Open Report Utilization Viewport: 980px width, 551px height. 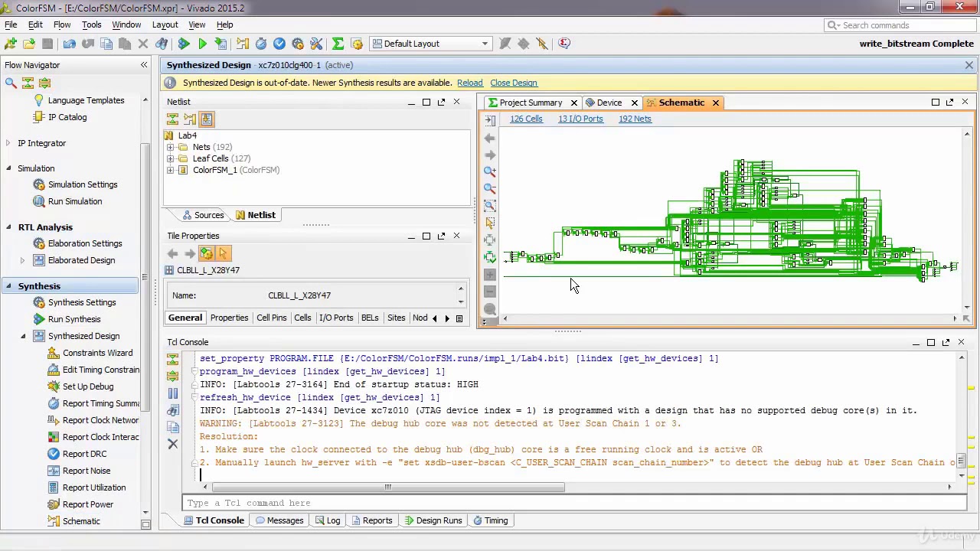tap(94, 487)
